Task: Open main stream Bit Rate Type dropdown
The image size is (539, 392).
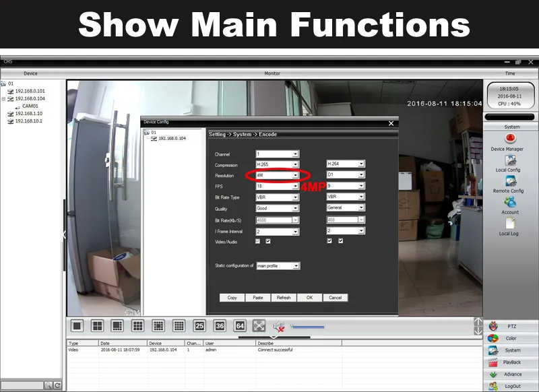Action: [x=278, y=197]
